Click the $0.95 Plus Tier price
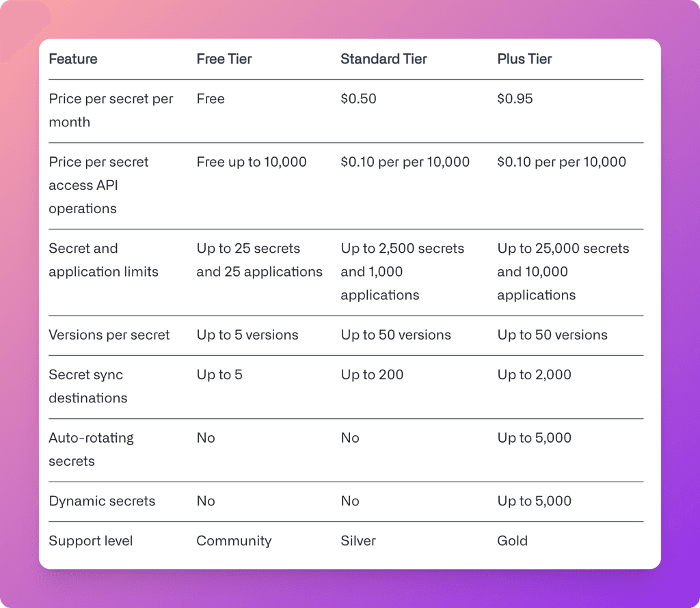 tap(515, 98)
